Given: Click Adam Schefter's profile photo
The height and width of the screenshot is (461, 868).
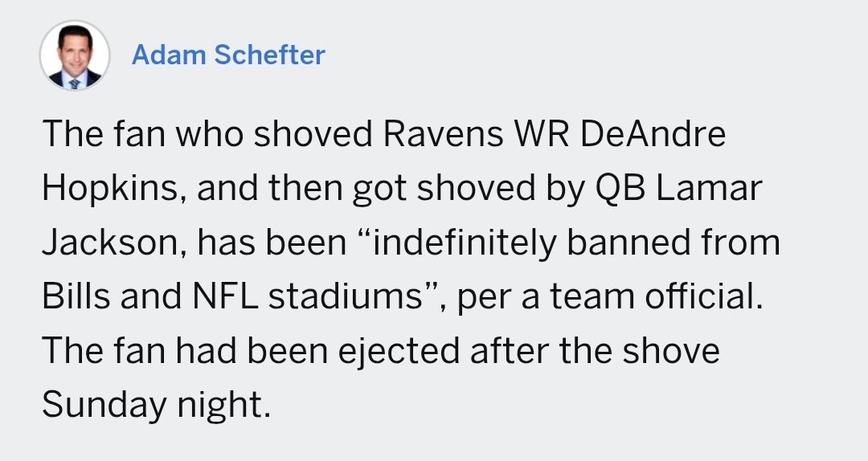Looking at the screenshot, I should (75, 55).
